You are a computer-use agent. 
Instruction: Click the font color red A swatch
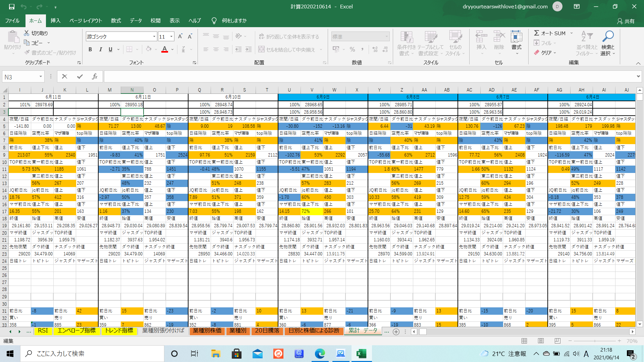tap(165, 50)
